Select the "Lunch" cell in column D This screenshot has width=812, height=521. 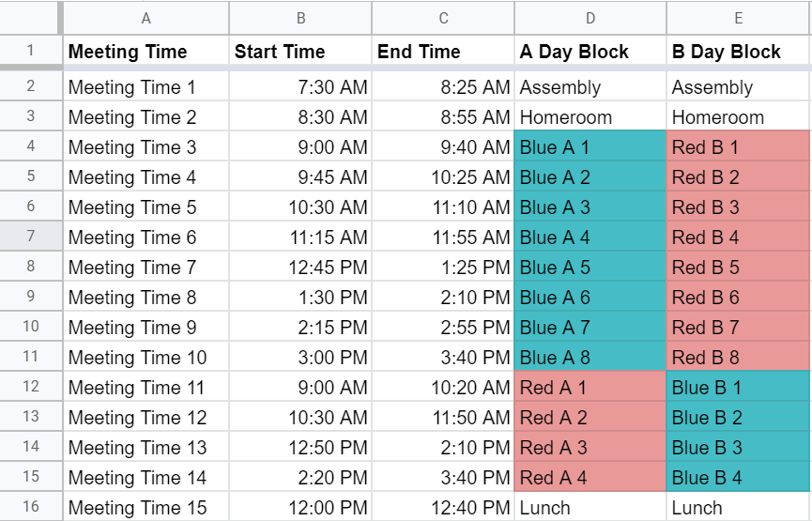pos(590,508)
